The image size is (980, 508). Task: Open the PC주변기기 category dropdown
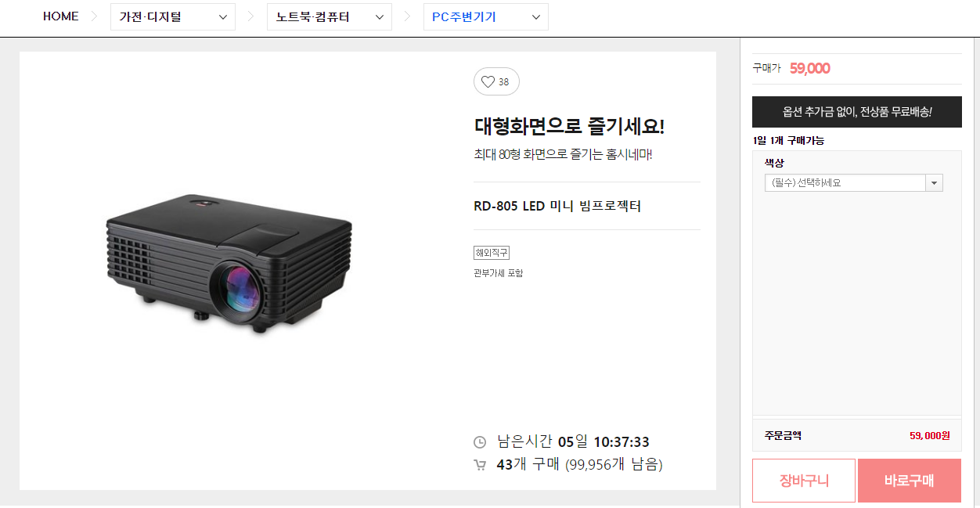tap(486, 16)
